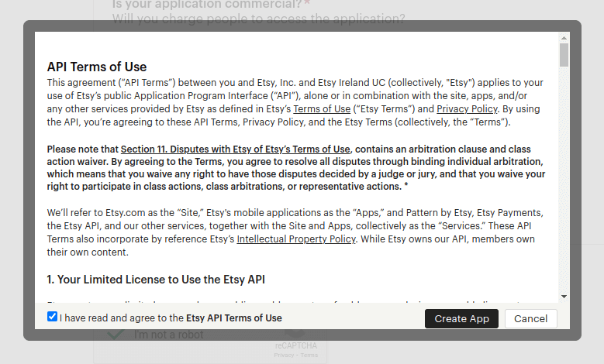Click the 'I'm not a robot' text behind dialog
Image resolution: width=604 pixels, height=364 pixels.
[169, 335]
